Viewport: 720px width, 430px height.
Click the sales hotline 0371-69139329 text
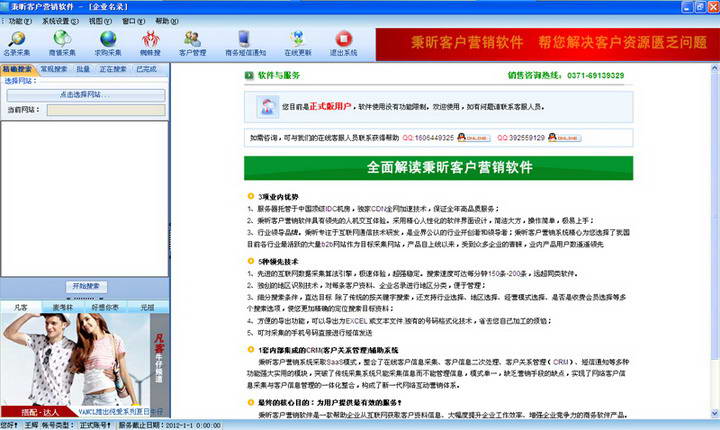point(596,76)
